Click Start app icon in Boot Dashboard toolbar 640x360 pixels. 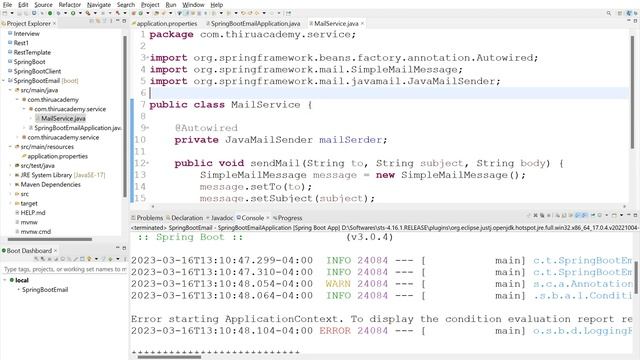(36, 259)
